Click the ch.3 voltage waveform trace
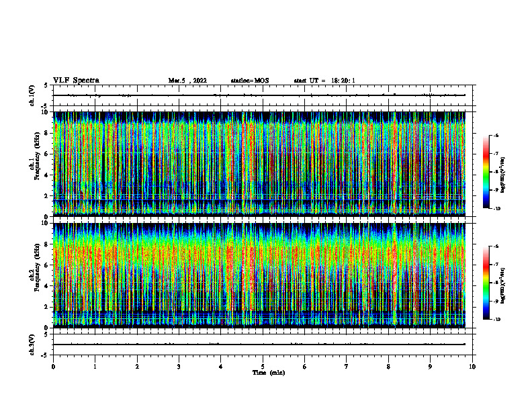The height and width of the screenshot is (411, 532). pyautogui.click(x=259, y=345)
